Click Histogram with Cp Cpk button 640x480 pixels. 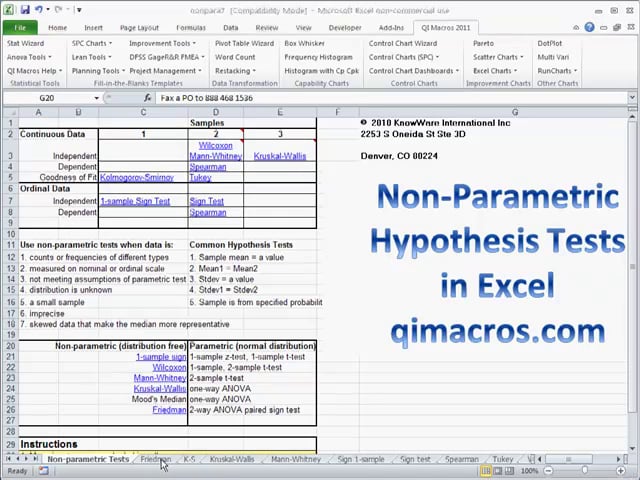[x=322, y=71]
